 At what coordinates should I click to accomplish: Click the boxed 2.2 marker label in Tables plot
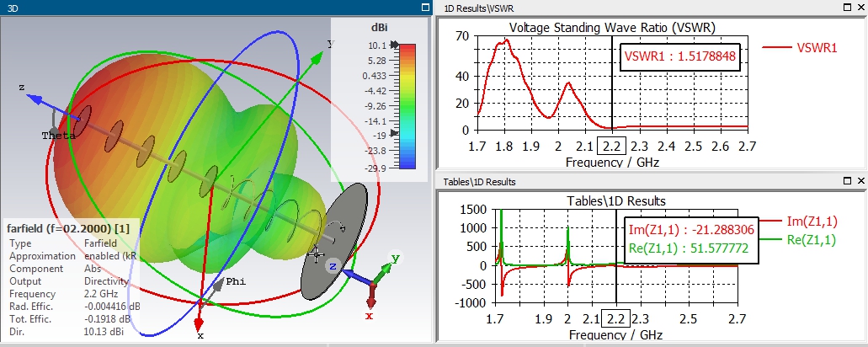[x=615, y=319]
